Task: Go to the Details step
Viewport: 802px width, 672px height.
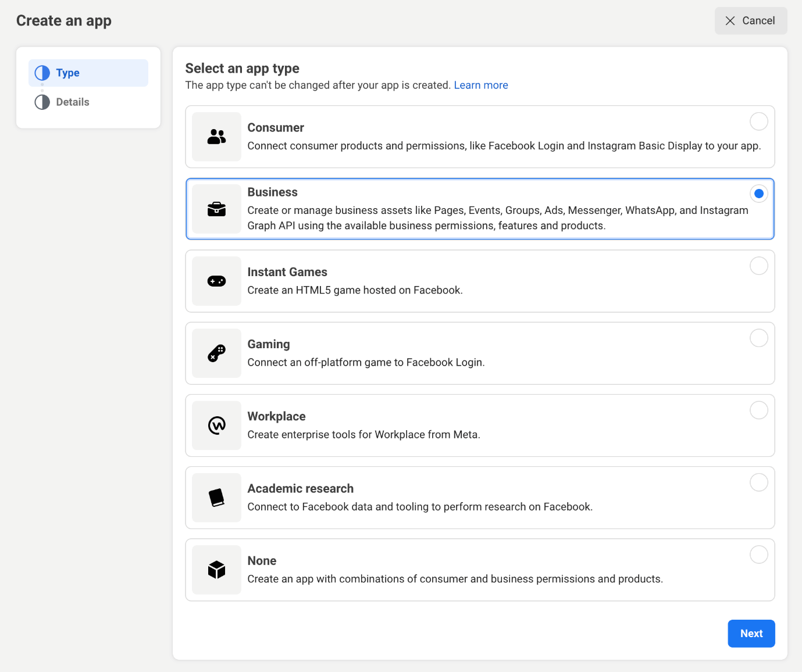Action: 73,102
